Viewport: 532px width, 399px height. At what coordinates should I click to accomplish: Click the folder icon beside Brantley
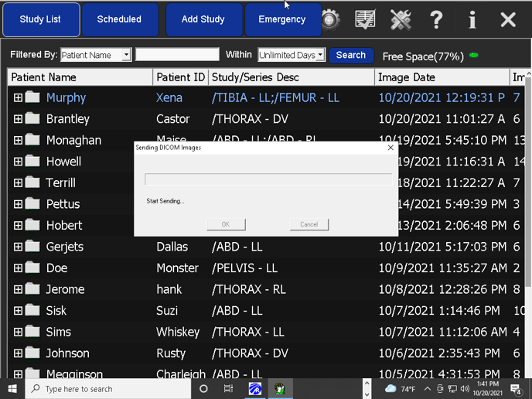point(32,119)
